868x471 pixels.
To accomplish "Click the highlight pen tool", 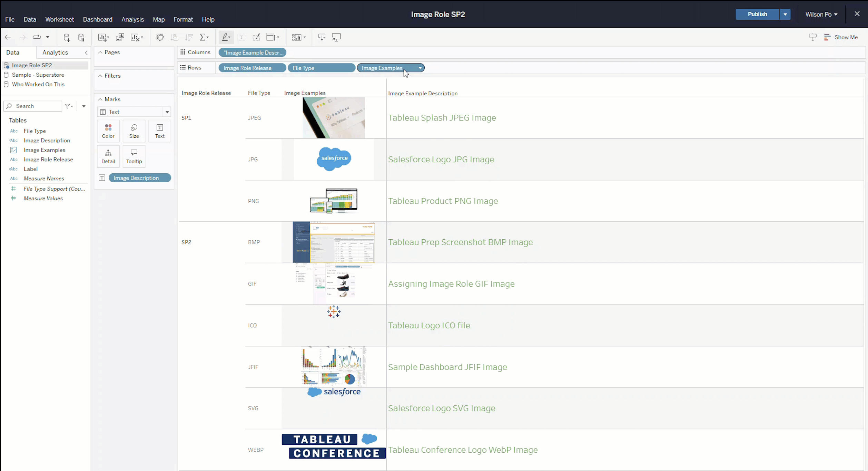I will [225, 37].
